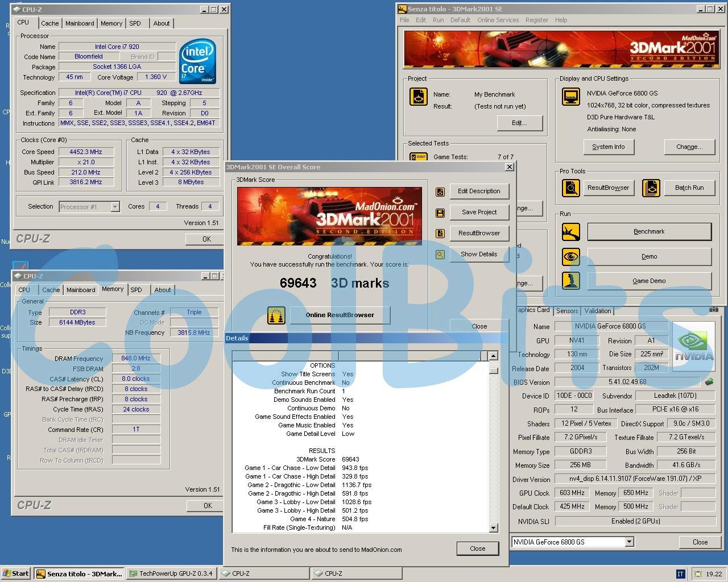Click the Details list scroll down arrow

pos(494,528)
